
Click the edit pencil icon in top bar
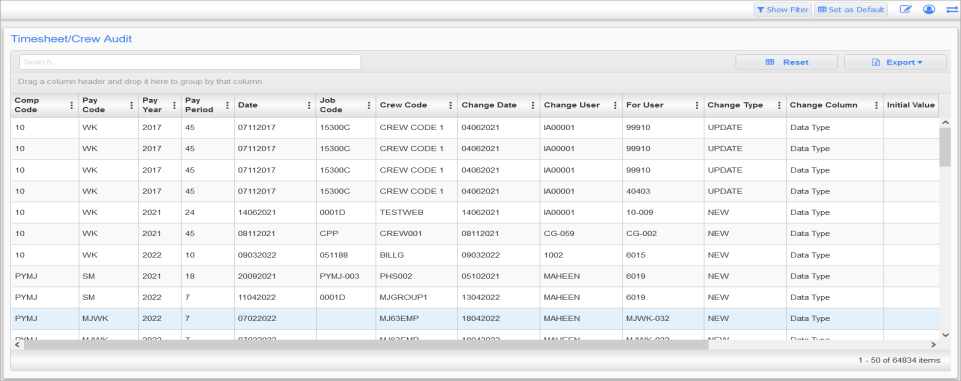click(905, 10)
